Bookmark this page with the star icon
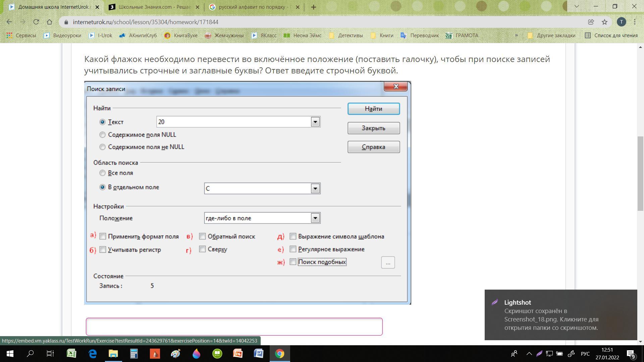This screenshot has height=362, width=644. (x=604, y=22)
